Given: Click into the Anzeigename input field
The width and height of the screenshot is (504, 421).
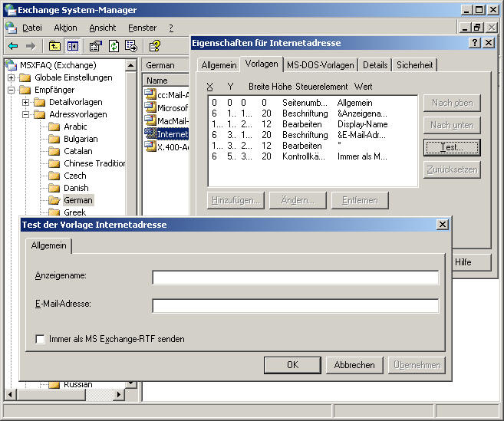Looking at the screenshot, I should [x=295, y=278].
